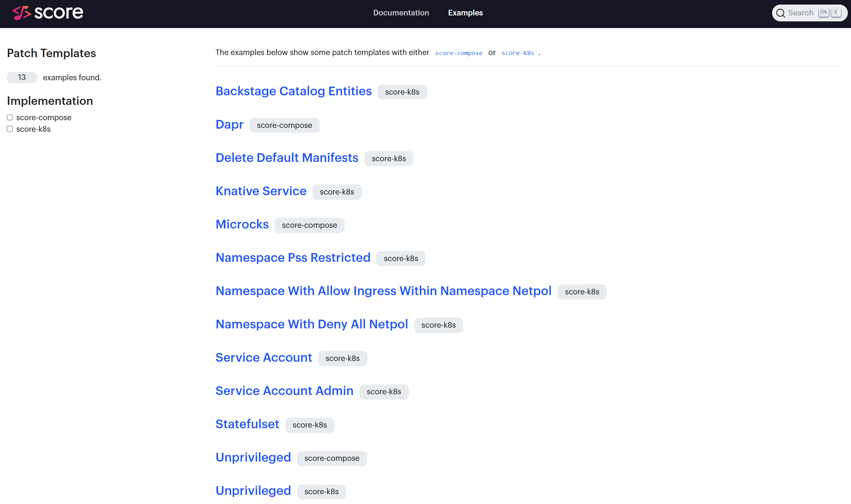851x504 pixels.
Task: Open the Knative Service example
Action: [x=261, y=191]
